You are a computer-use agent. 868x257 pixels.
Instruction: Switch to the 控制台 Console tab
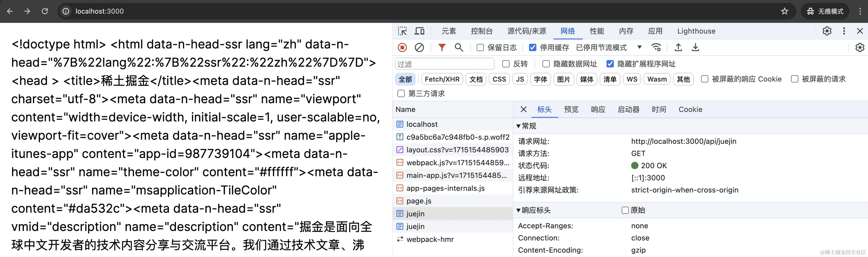pos(482,31)
